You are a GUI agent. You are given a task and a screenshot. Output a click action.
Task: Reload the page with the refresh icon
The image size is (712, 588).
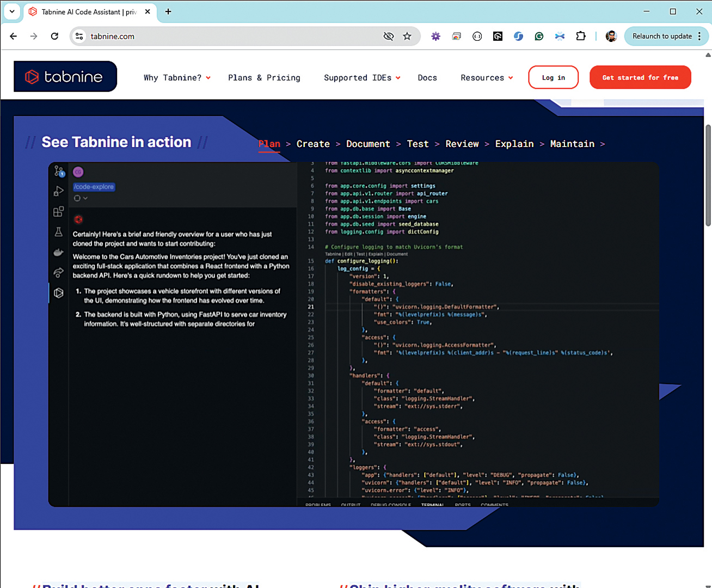[54, 36]
